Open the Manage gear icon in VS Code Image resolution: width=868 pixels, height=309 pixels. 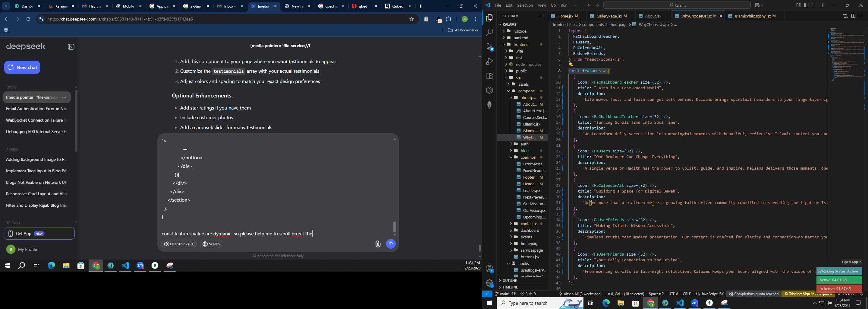pos(489,283)
